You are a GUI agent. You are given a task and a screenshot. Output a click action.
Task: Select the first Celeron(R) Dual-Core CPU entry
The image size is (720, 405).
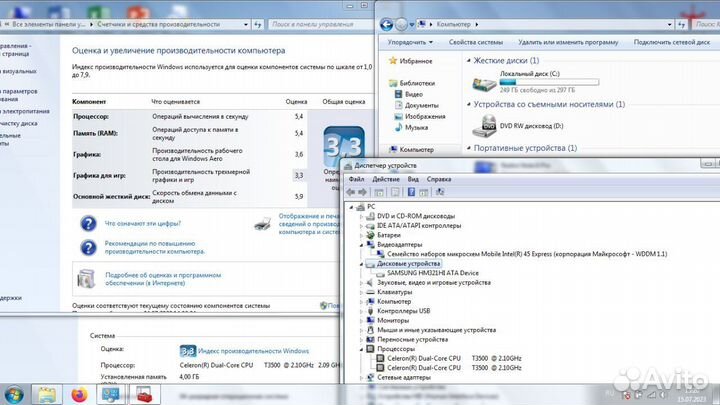pyautogui.click(x=454, y=358)
